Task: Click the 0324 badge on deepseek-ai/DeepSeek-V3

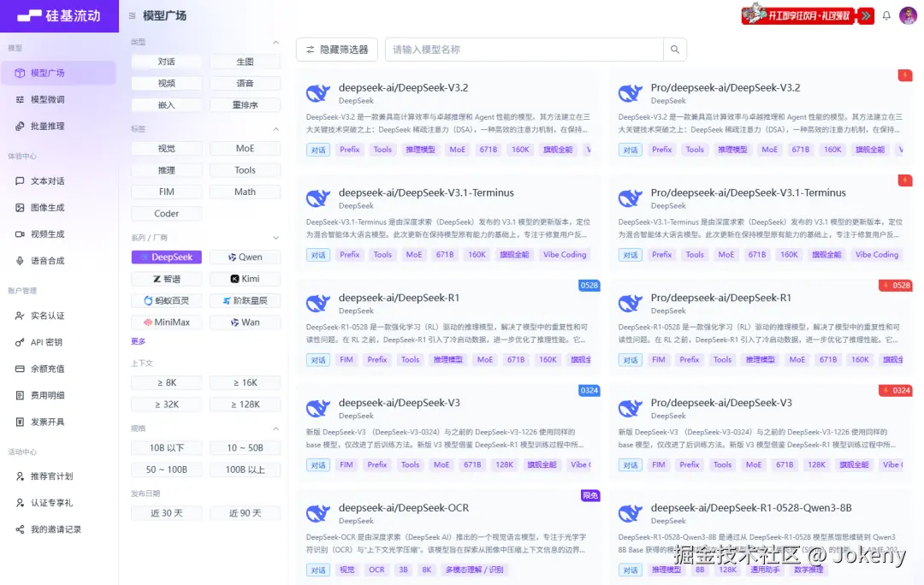Action: click(589, 391)
